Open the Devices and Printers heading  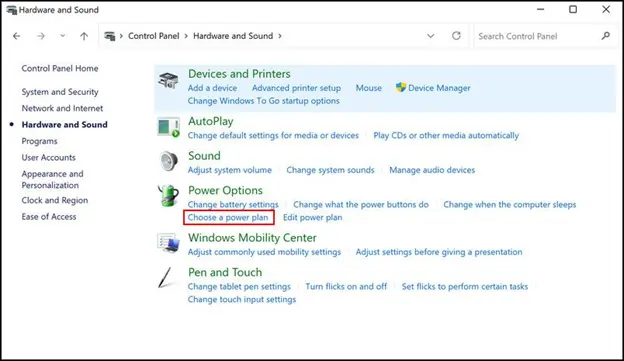pyautogui.click(x=239, y=74)
